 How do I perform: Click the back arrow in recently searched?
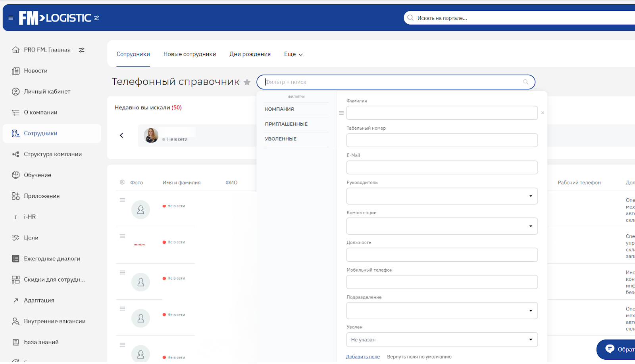121,136
